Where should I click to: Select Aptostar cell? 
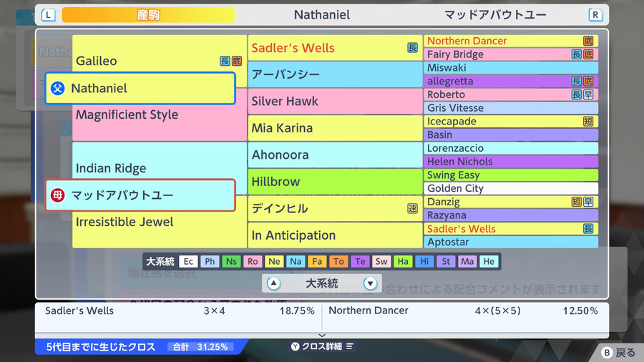(x=511, y=242)
